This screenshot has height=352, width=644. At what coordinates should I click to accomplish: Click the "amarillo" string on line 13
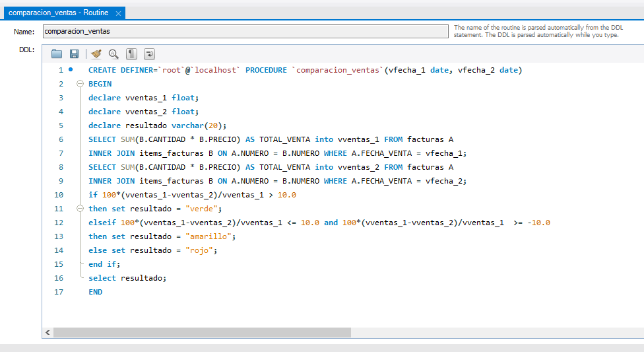pyautogui.click(x=209, y=236)
